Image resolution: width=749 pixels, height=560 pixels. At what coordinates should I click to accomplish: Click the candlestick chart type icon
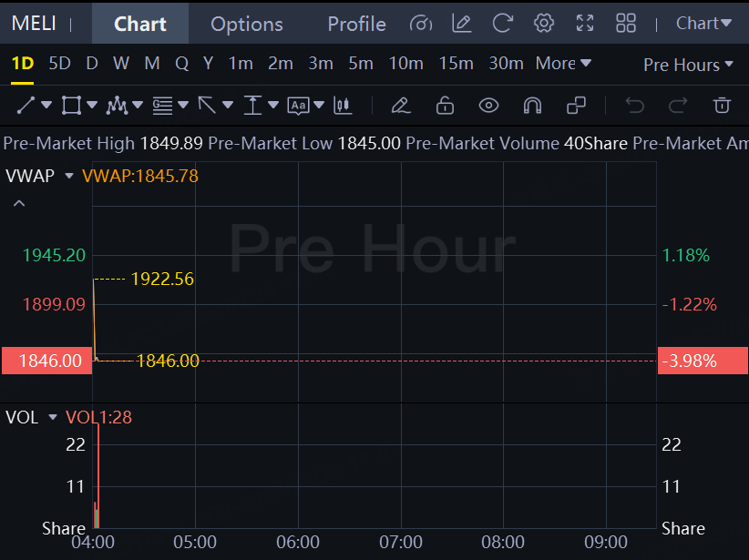pos(343,106)
